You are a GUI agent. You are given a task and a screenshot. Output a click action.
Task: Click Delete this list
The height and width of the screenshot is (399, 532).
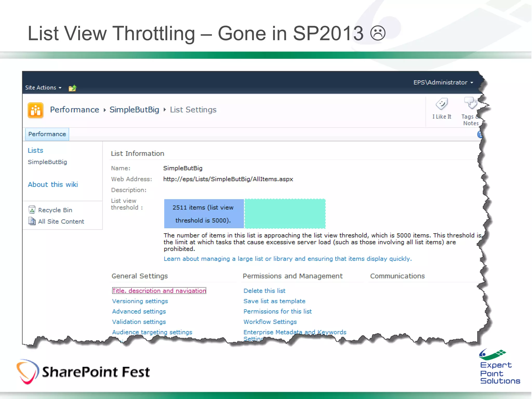tap(264, 291)
